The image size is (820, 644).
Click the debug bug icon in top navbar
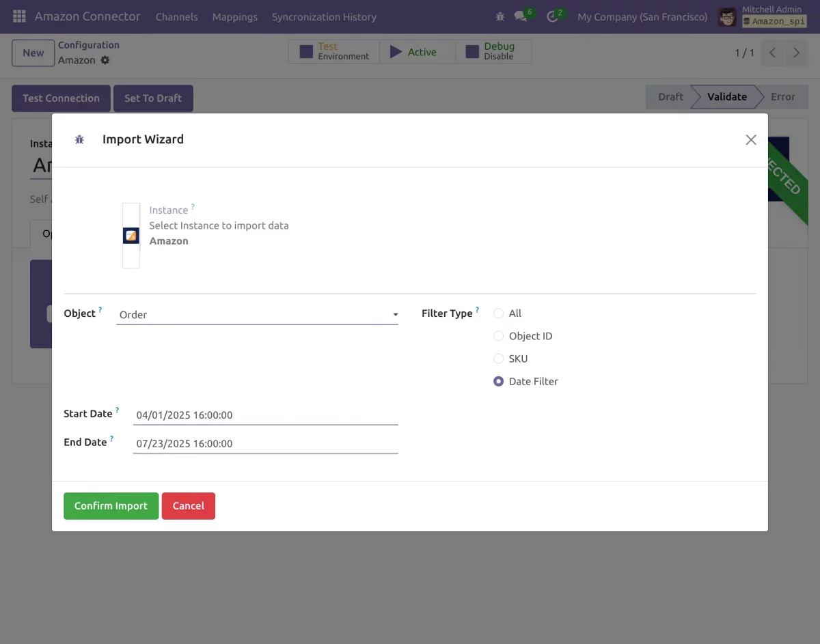(x=500, y=16)
